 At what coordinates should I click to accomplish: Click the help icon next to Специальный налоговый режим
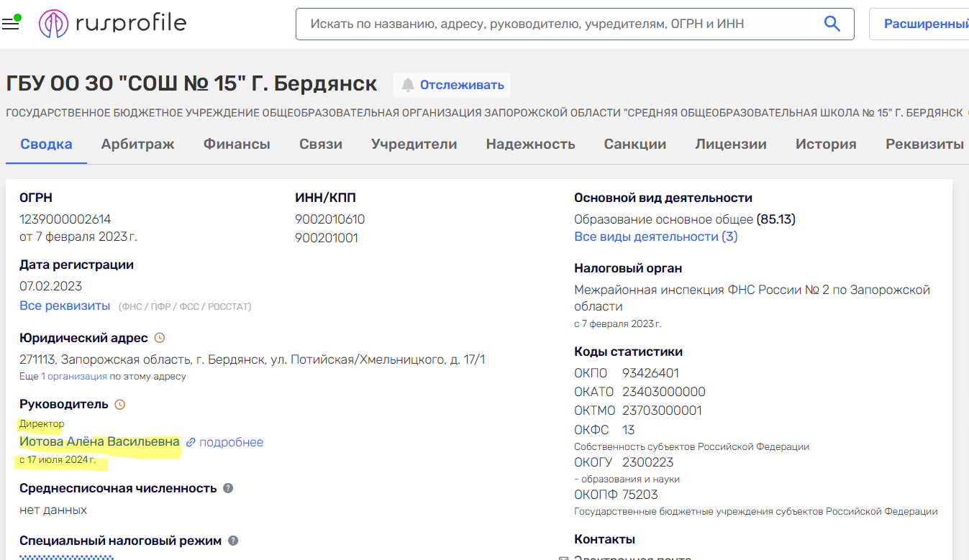(232, 541)
